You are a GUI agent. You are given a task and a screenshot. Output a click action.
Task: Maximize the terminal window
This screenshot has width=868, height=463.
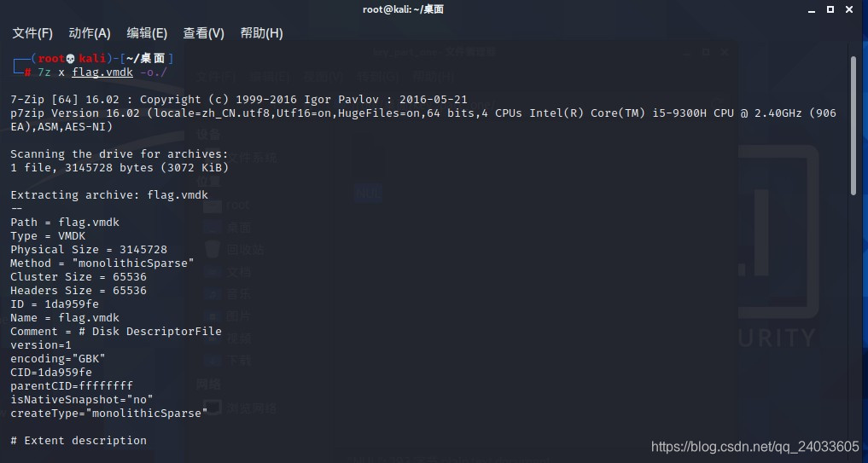[x=830, y=9]
